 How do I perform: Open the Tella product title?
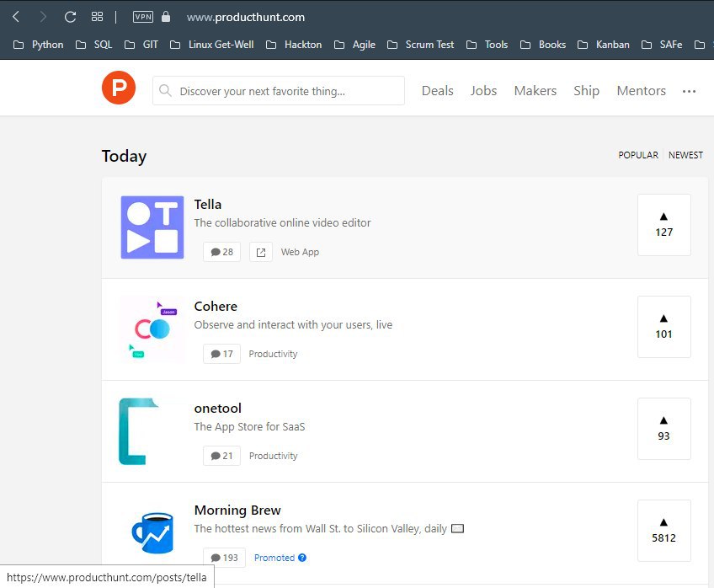coord(208,205)
